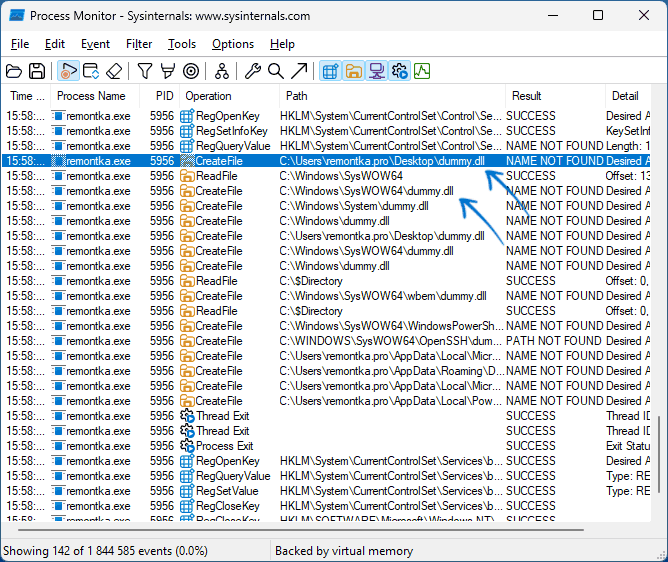This screenshot has height=562, width=668.
Task: Click the Time column header
Action: (x=26, y=96)
